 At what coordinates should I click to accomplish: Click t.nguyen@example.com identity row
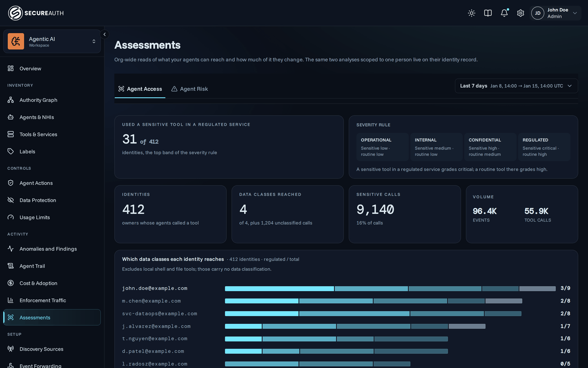pos(346,339)
